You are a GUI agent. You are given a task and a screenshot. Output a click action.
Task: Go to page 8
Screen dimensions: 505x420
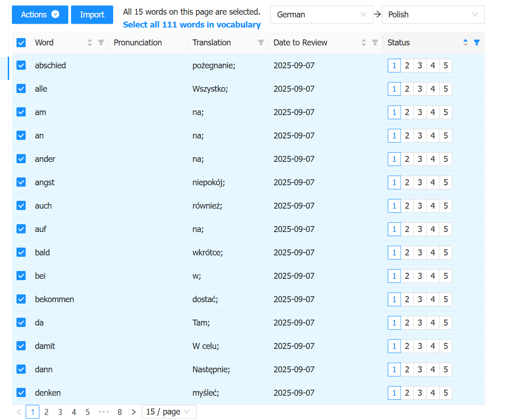[x=120, y=412]
